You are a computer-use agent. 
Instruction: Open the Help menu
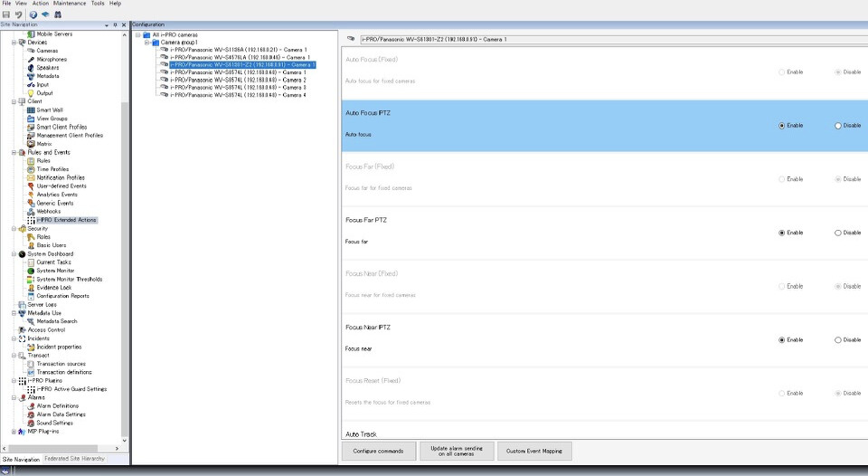115,4
